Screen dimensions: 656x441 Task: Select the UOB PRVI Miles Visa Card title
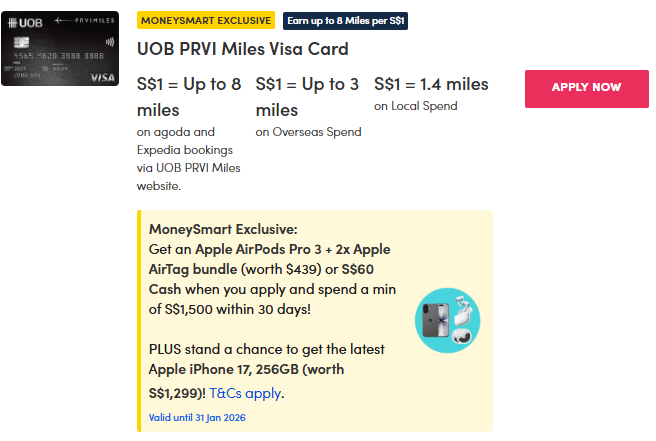point(242,48)
